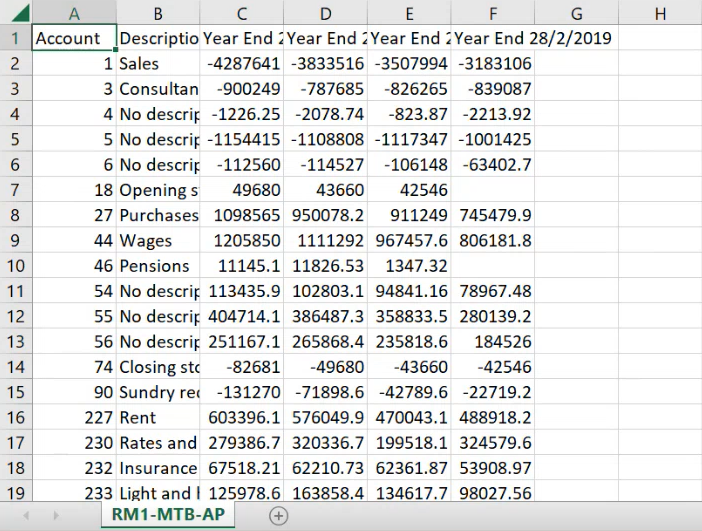Screen dimensions: 702x531
Task: Select row 16 header
Action: click(x=15, y=417)
